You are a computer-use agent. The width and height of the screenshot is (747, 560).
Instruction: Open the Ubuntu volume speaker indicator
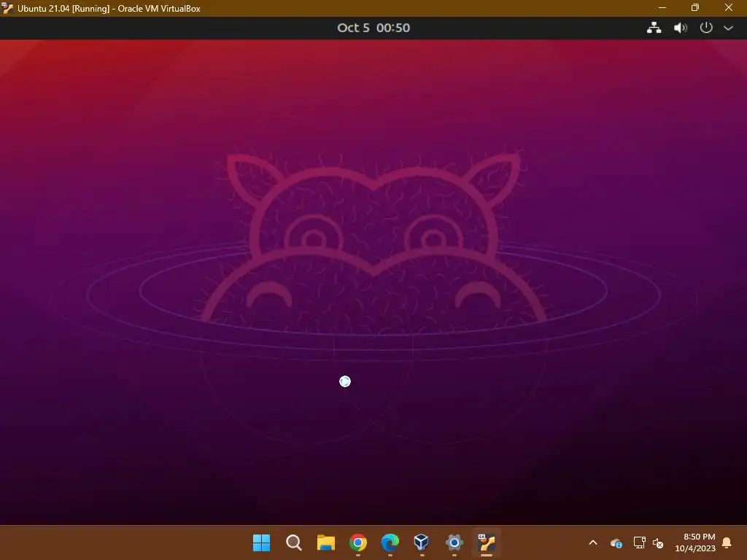click(681, 28)
